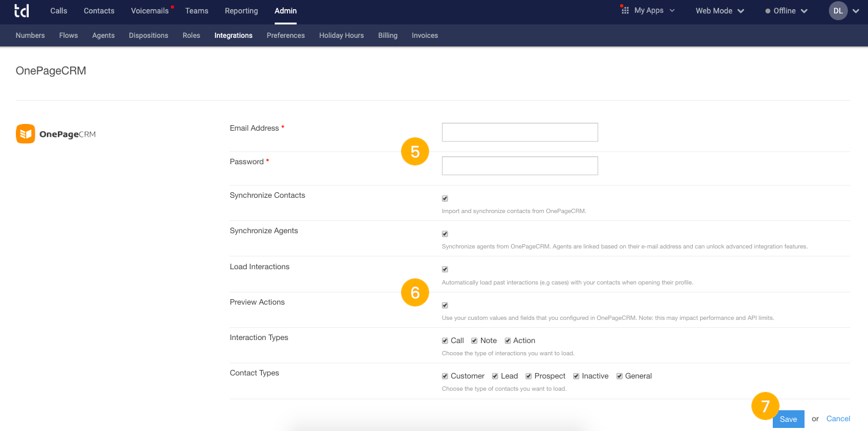Click the Load Interactions label

[x=259, y=267]
